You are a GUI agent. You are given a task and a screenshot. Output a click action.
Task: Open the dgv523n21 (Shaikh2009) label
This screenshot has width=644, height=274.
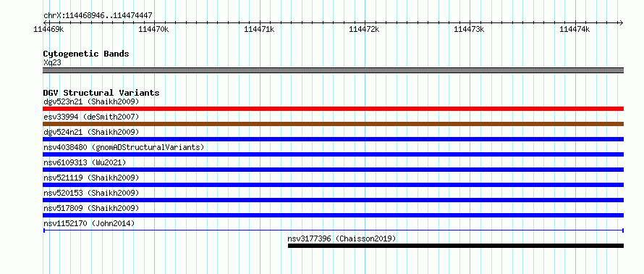click(x=91, y=101)
